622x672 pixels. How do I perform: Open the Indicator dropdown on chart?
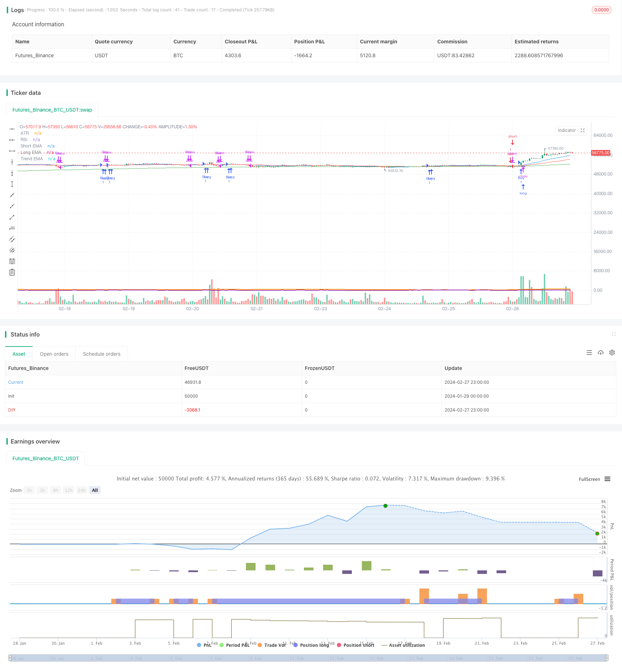click(567, 130)
